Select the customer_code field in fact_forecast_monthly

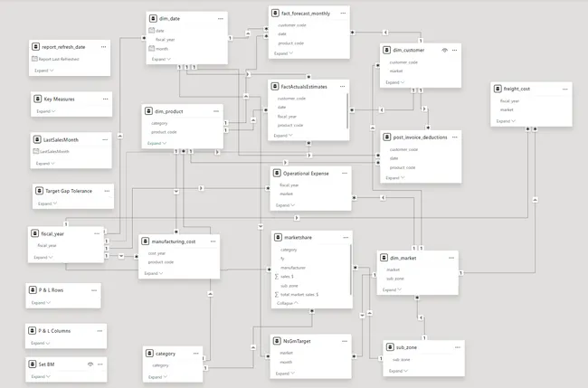click(292, 25)
